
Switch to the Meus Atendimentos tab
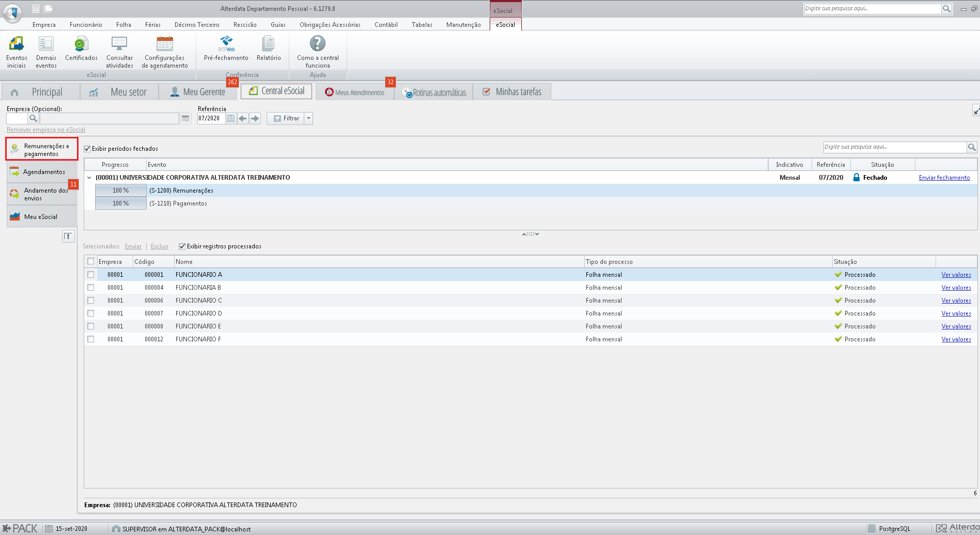coord(355,92)
